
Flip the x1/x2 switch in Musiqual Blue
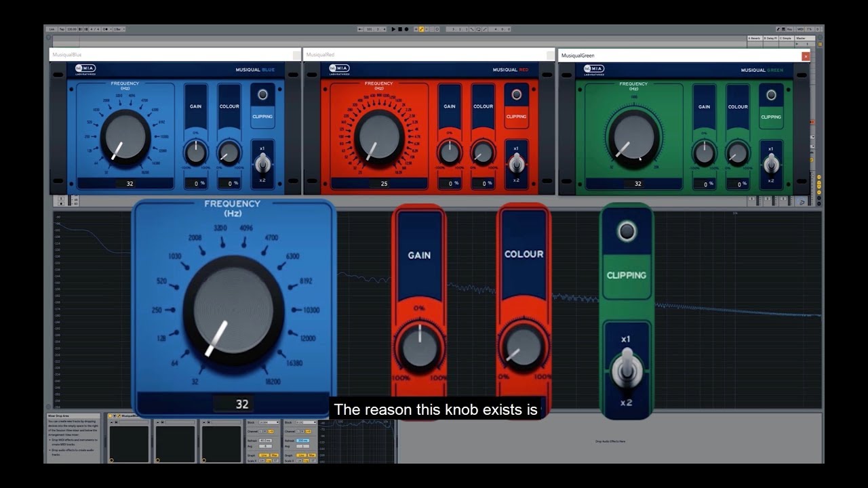click(262, 163)
